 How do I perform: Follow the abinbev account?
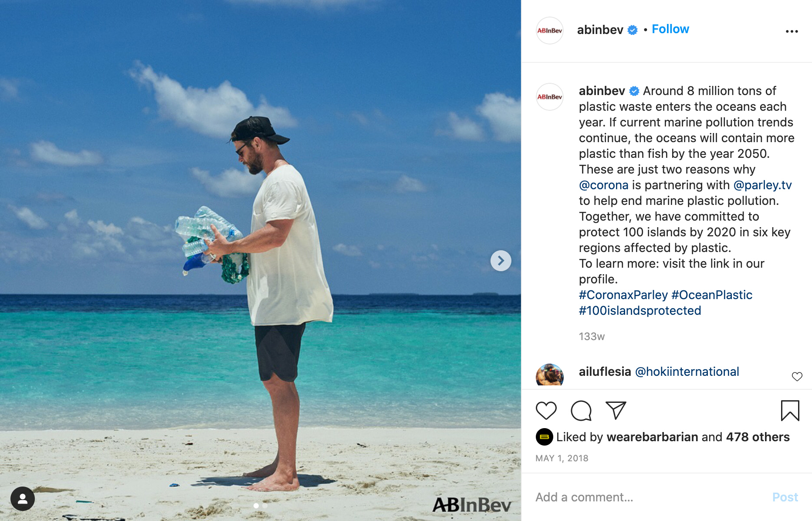point(670,29)
